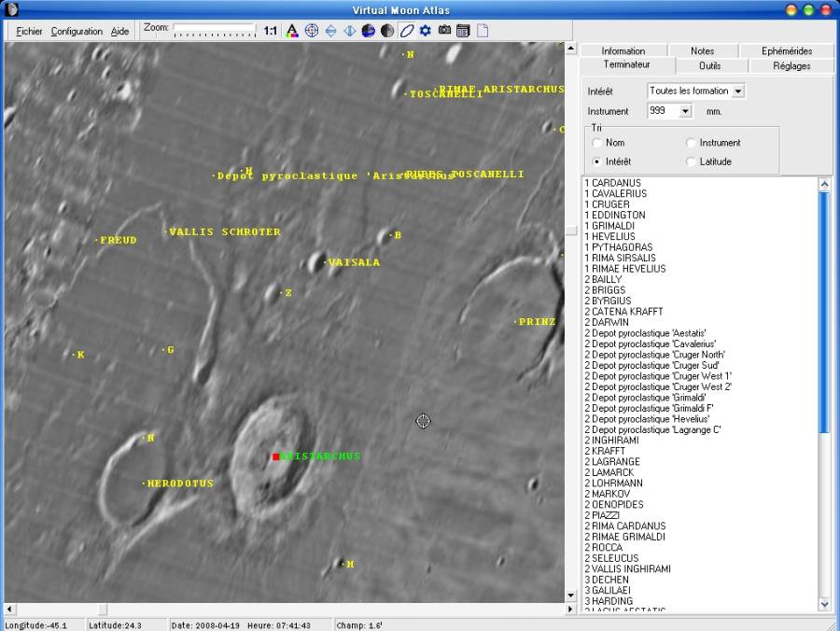
Task: Select the Intérêt sort radio button
Action: coord(596,161)
